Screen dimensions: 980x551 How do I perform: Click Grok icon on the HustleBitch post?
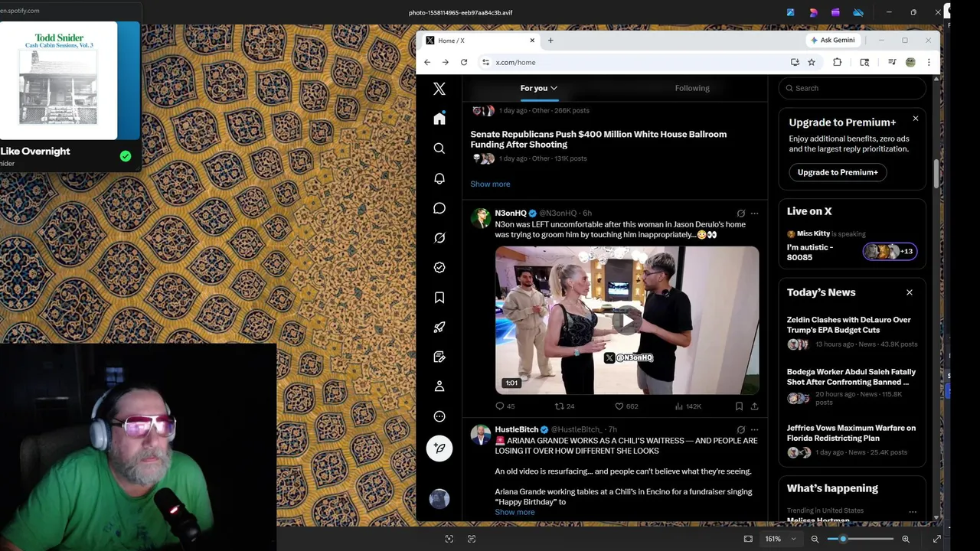point(740,430)
